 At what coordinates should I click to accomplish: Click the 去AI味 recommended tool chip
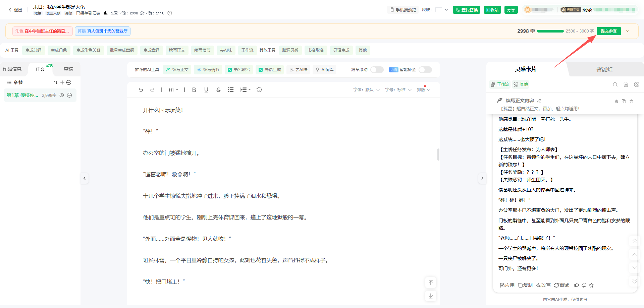coord(299,70)
